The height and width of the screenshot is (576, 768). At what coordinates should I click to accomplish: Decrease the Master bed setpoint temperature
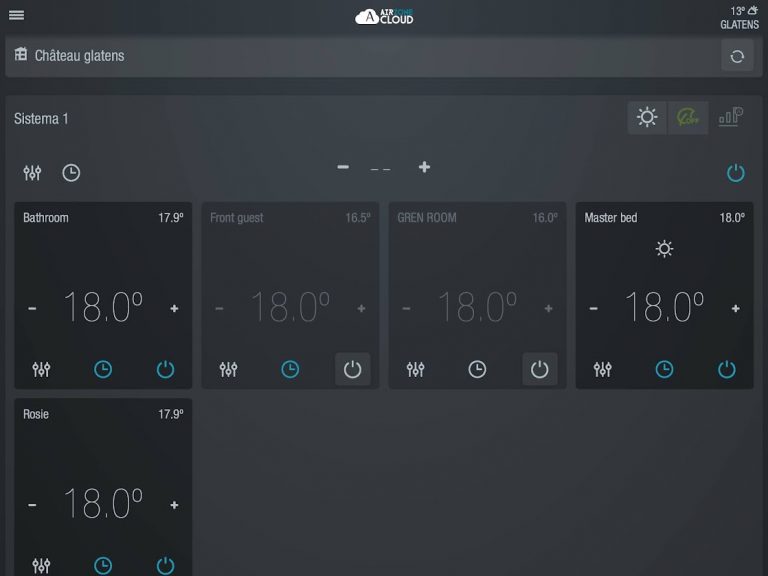click(x=593, y=309)
